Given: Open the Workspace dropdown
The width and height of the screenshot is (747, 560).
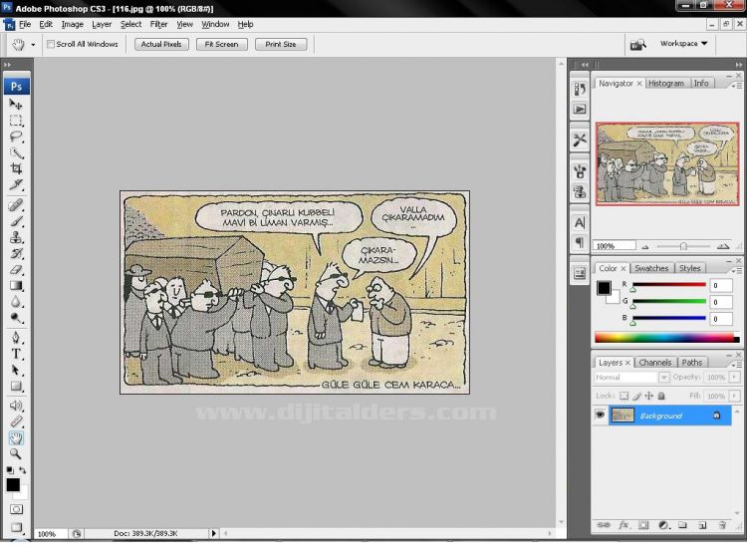Looking at the screenshot, I should click(x=683, y=44).
